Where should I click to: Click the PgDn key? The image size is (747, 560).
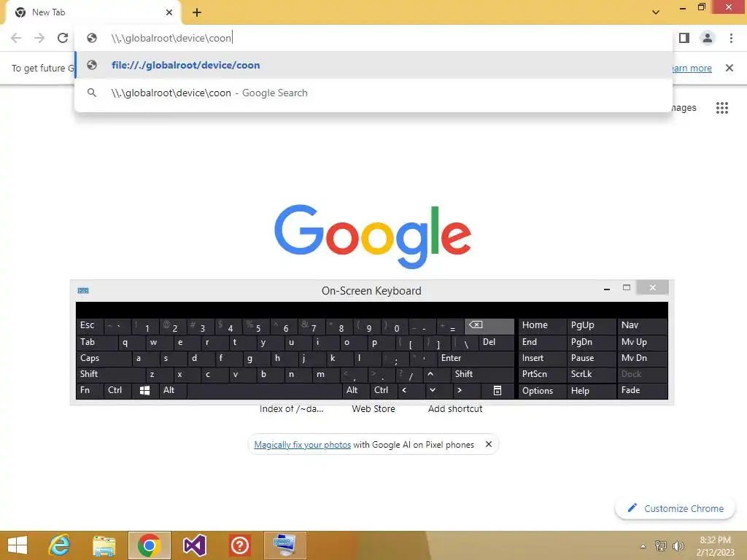(591, 343)
